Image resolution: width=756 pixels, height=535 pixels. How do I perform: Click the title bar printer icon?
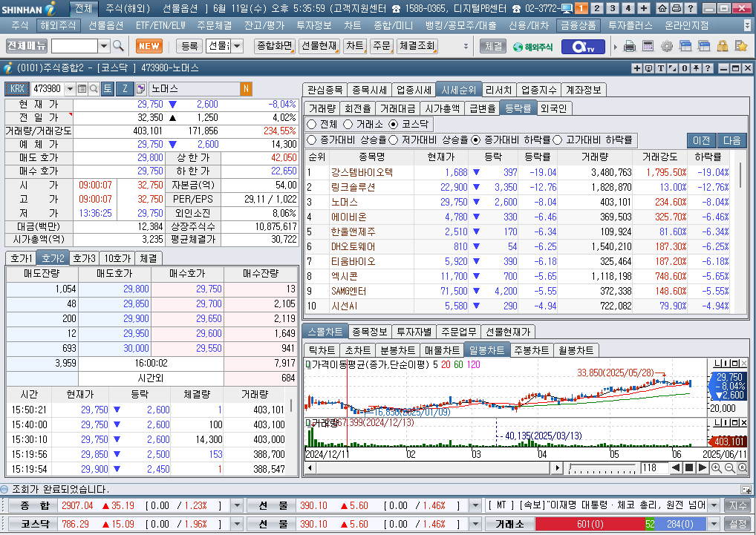(x=676, y=8)
